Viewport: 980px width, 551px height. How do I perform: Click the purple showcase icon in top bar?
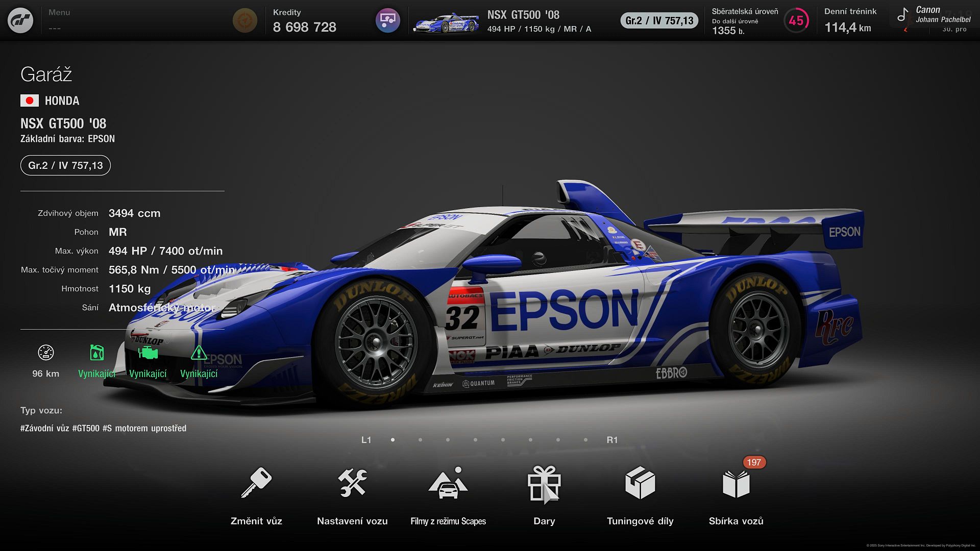tap(387, 21)
